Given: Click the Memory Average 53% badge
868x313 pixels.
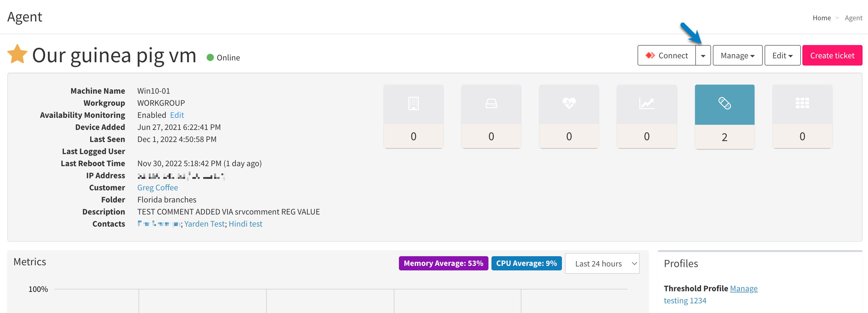Looking at the screenshot, I should (443, 263).
